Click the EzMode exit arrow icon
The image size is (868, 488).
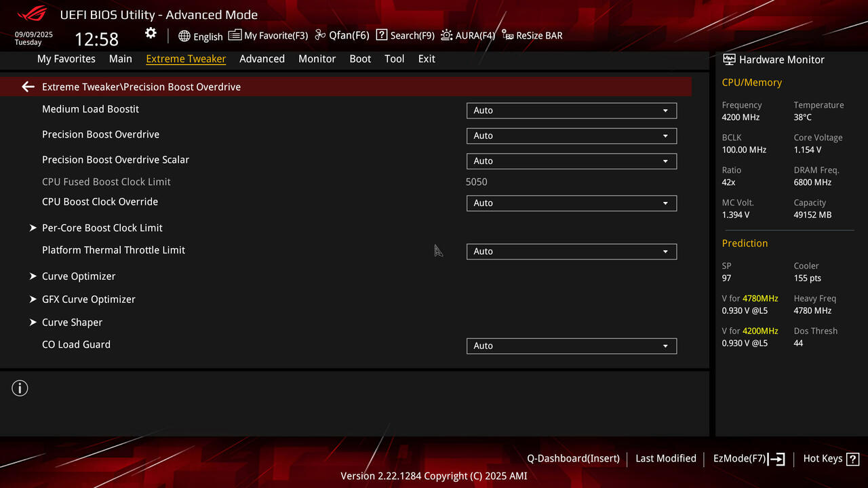tap(777, 459)
